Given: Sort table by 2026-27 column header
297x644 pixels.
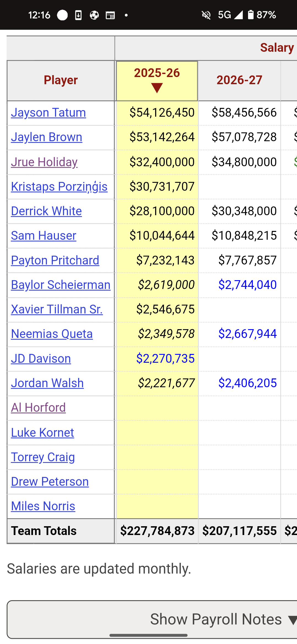Looking at the screenshot, I should (x=239, y=80).
